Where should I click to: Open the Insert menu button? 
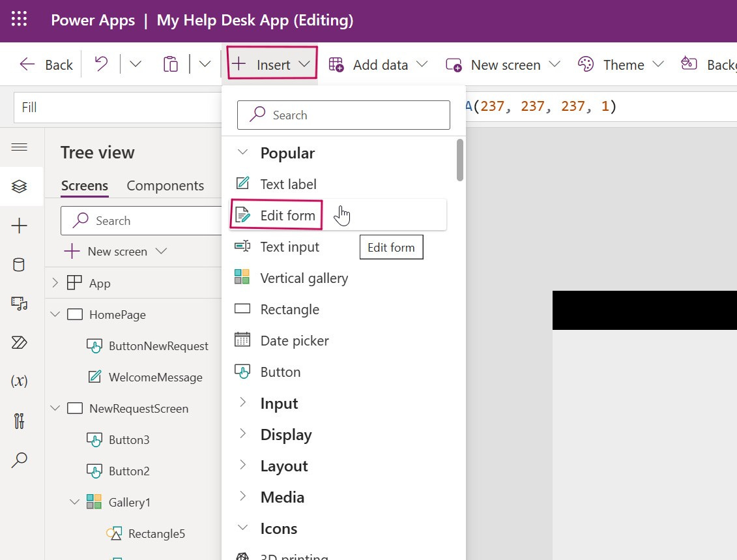tap(272, 63)
